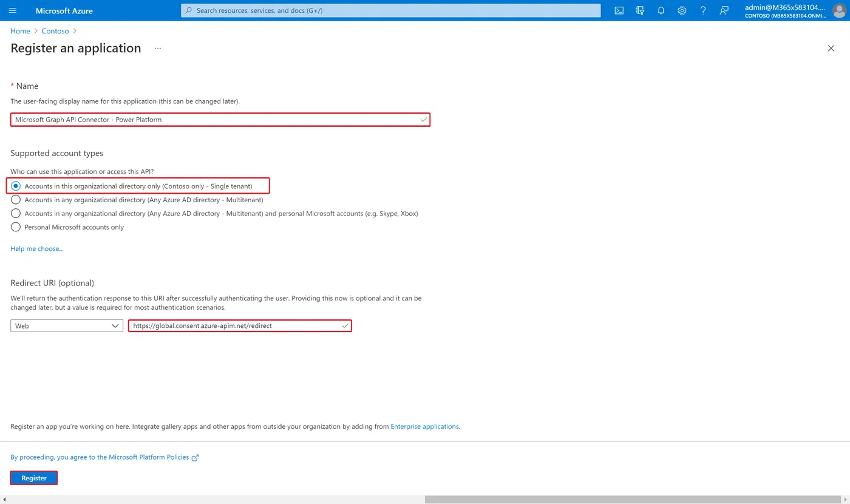This screenshot has width=850, height=504.
Task: Close the Register an application pane
Action: coord(831,48)
